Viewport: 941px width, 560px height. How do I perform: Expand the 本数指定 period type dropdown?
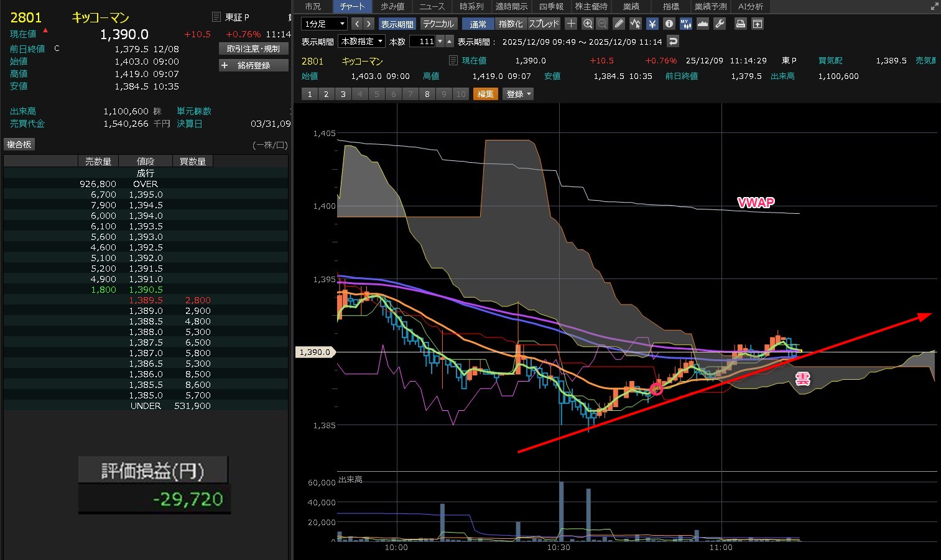[361, 41]
